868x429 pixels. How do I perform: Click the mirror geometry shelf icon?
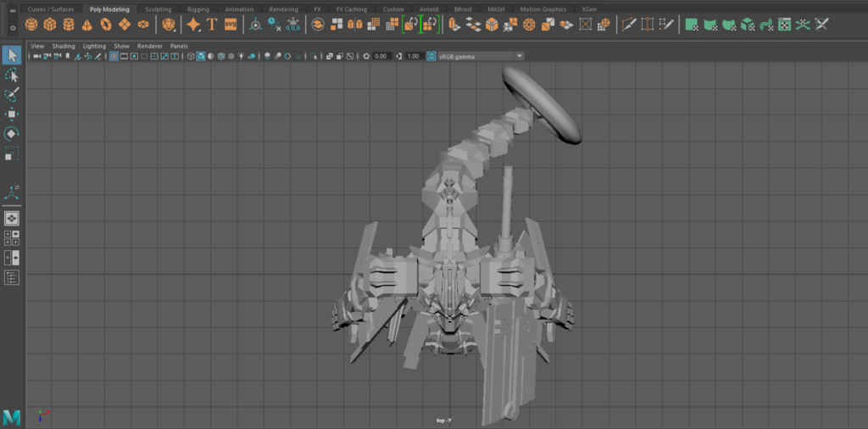click(355, 25)
